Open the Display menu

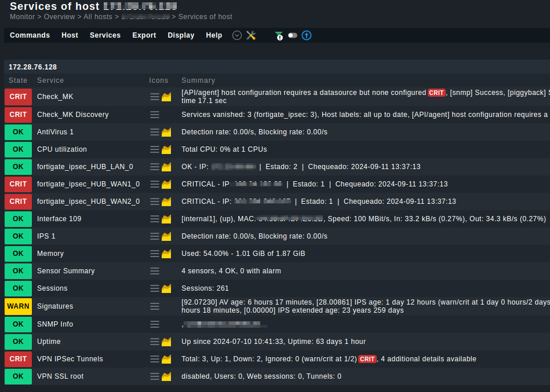click(x=181, y=35)
